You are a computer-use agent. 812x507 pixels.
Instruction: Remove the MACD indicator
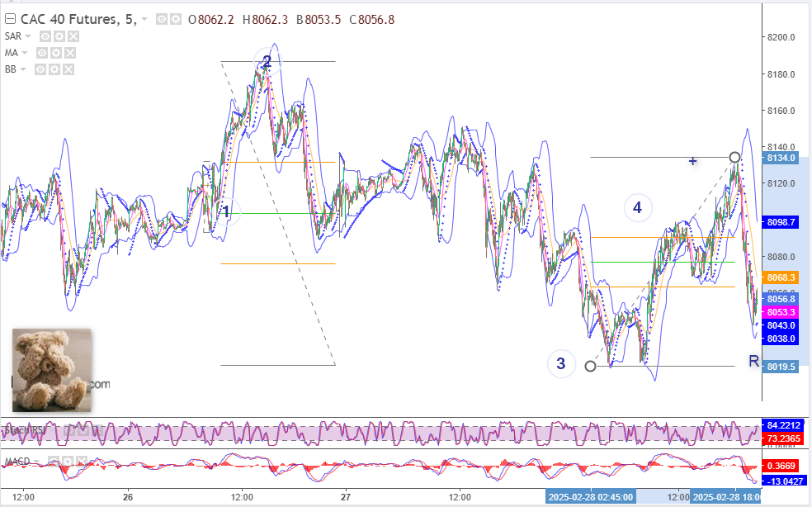82,462
